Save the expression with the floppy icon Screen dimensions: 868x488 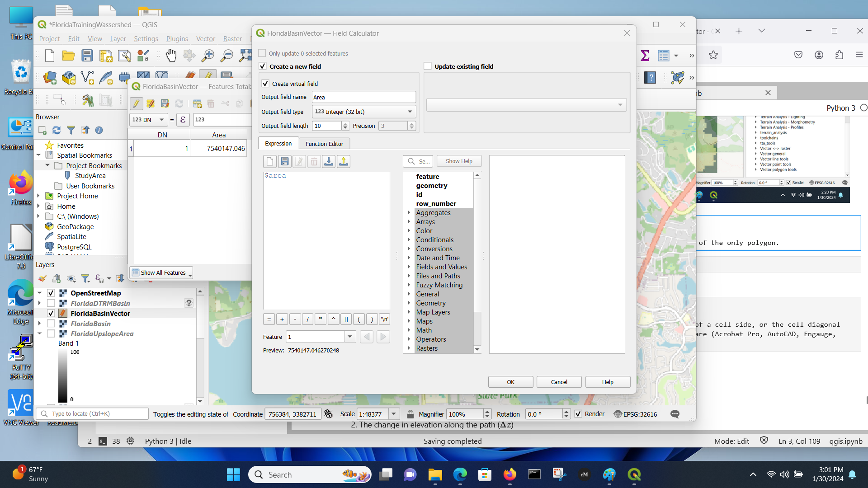(285, 161)
